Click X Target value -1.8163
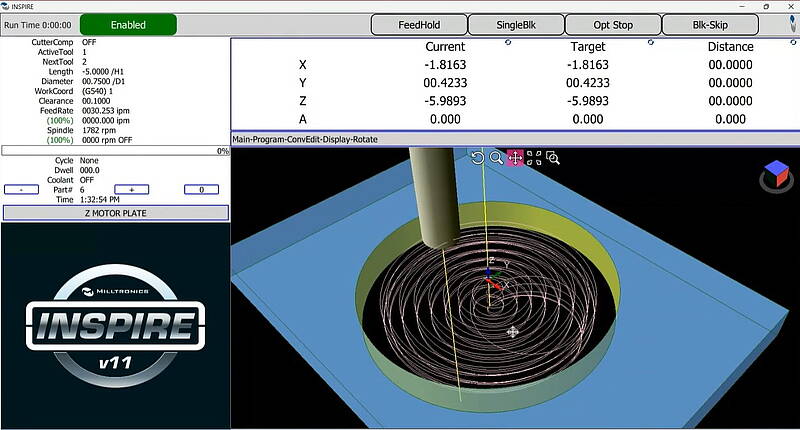800x430 pixels. (x=588, y=65)
